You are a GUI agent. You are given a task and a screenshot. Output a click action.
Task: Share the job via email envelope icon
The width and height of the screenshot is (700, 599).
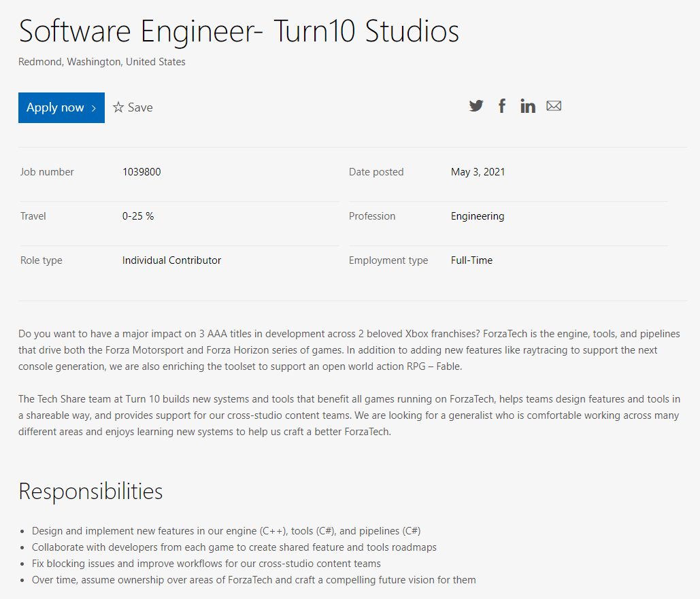tap(554, 106)
